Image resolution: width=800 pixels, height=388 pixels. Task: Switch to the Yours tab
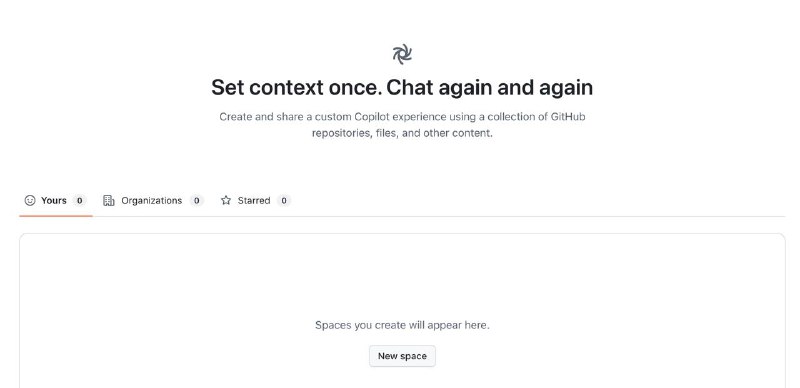coord(56,201)
